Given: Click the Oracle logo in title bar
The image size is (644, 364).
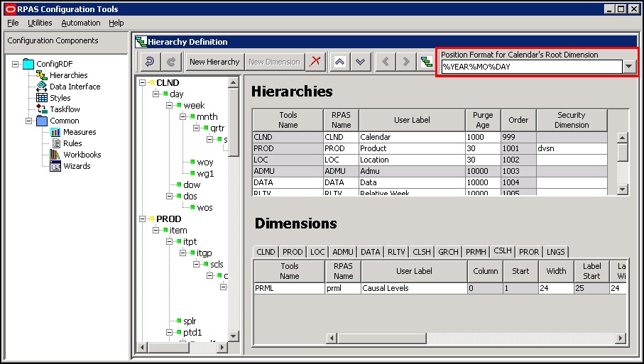Looking at the screenshot, I should [x=10, y=9].
